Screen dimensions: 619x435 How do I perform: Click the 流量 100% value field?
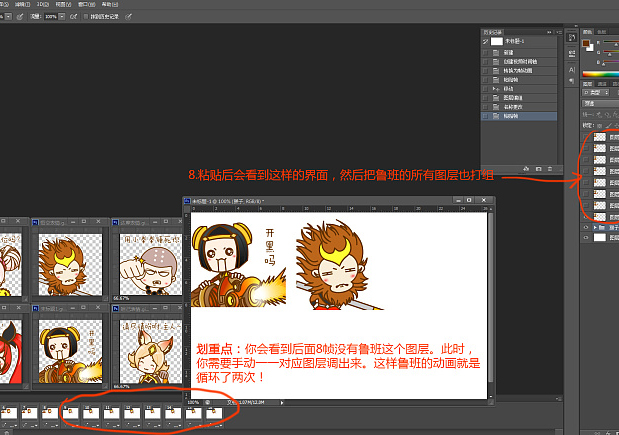tap(51, 17)
